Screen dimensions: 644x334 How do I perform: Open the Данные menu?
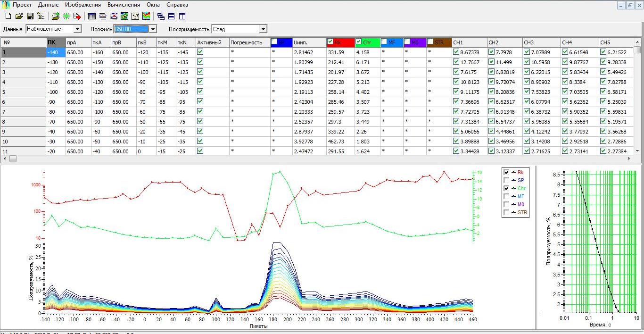click(49, 5)
